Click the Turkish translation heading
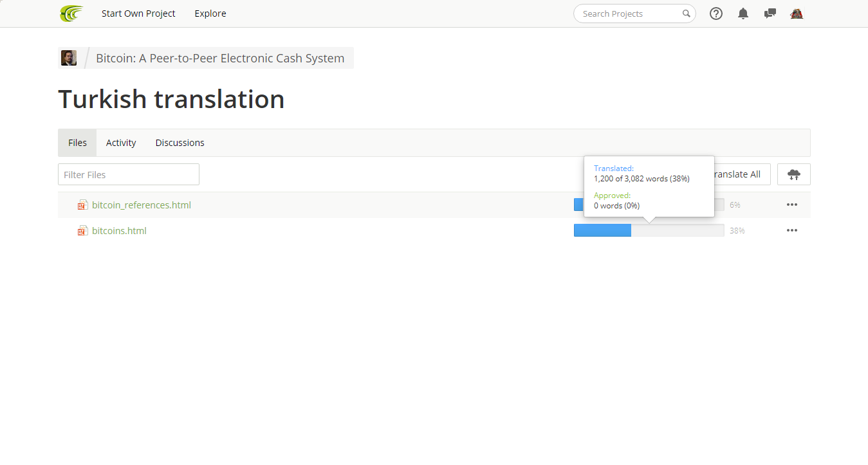Screen dimensions: 868x465 coord(171,99)
